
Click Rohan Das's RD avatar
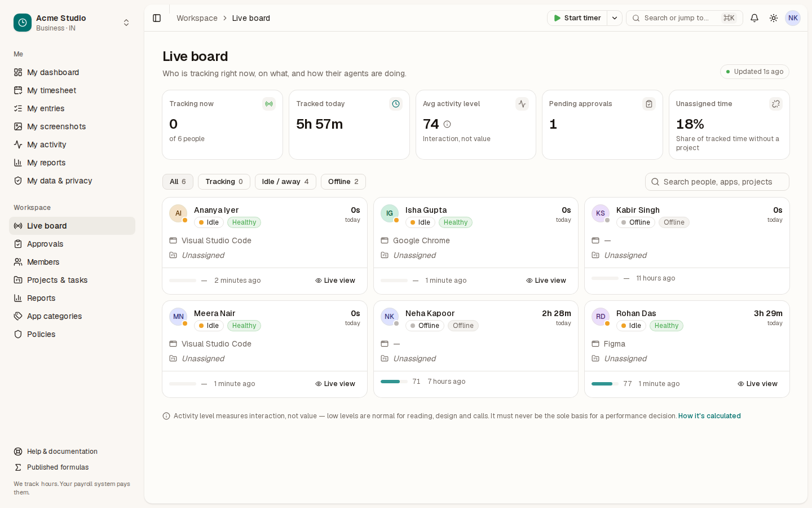(x=601, y=317)
